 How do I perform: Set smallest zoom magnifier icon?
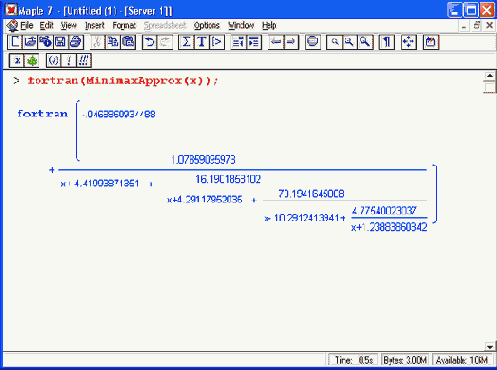coord(334,42)
